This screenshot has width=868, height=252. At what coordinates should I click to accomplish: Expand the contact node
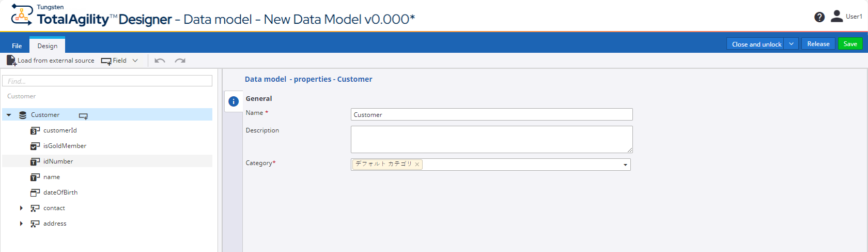(x=21, y=208)
